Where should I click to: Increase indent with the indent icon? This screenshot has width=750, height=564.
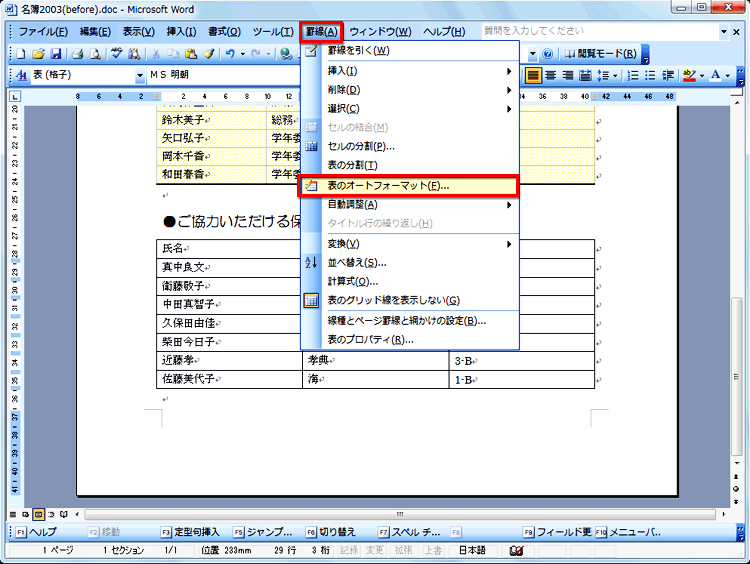point(668,76)
